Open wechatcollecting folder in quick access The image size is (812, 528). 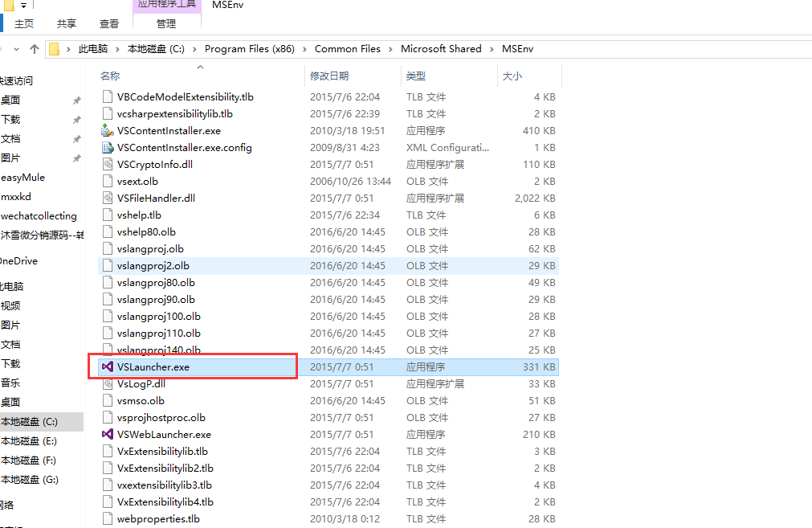point(39,216)
